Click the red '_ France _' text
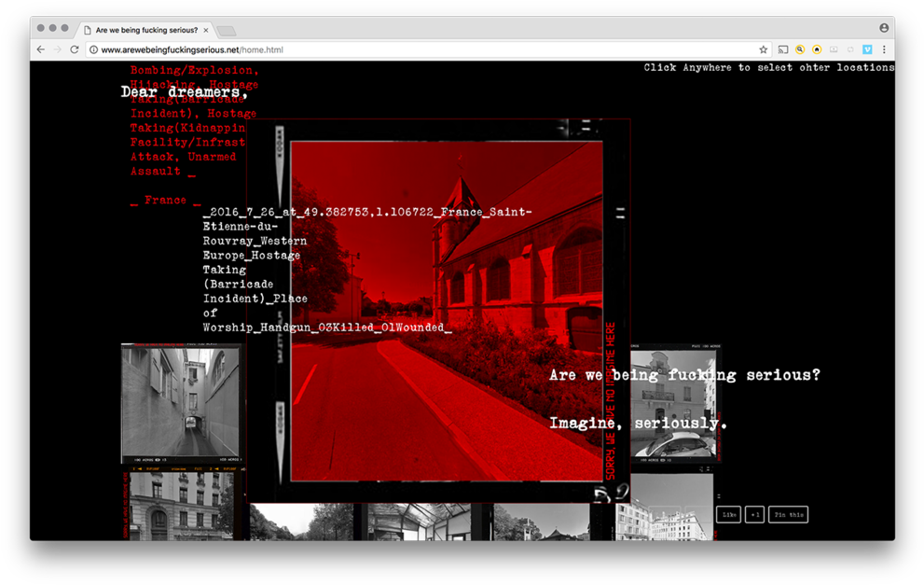Viewport: 924px width, 585px height. [165, 200]
